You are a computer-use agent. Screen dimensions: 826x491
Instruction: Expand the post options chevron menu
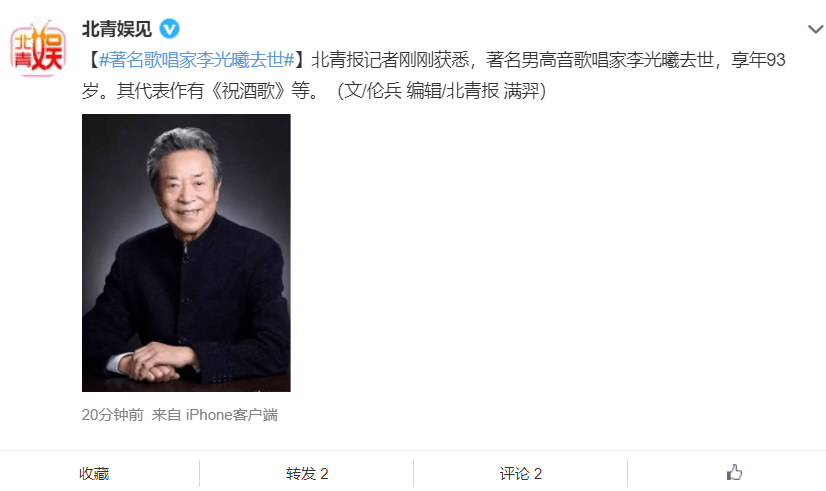coord(815,29)
